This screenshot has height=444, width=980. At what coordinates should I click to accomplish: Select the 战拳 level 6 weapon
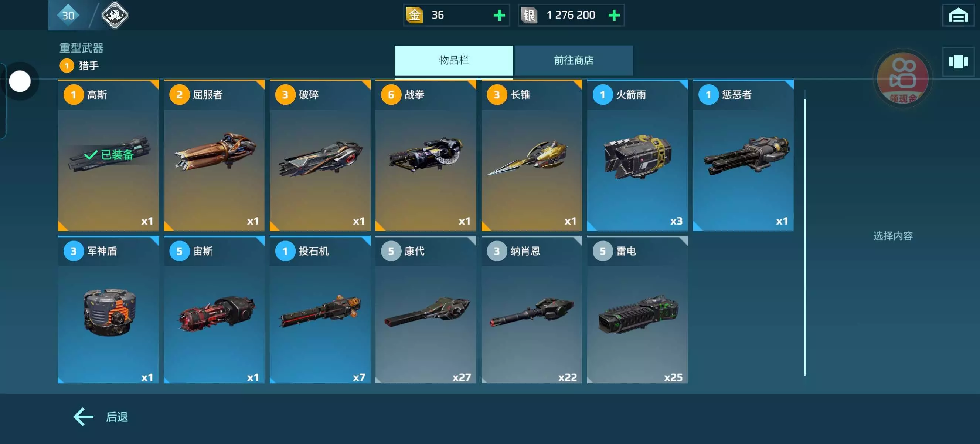click(x=426, y=155)
